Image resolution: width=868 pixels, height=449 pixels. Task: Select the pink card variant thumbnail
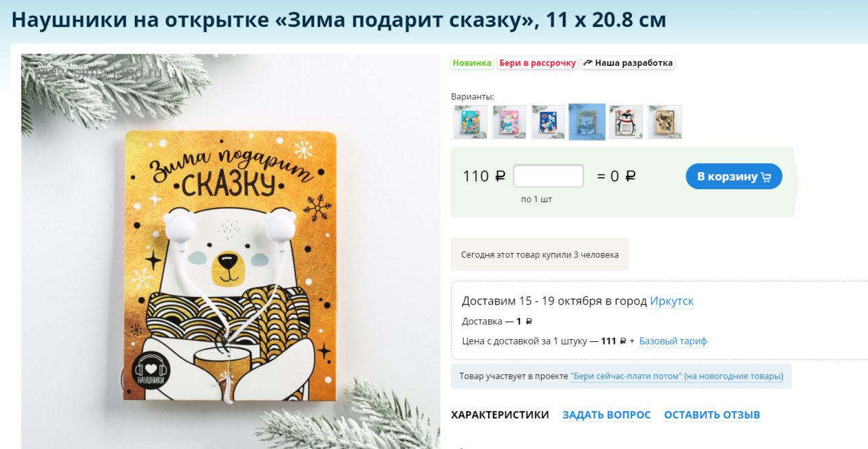coord(509,122)
